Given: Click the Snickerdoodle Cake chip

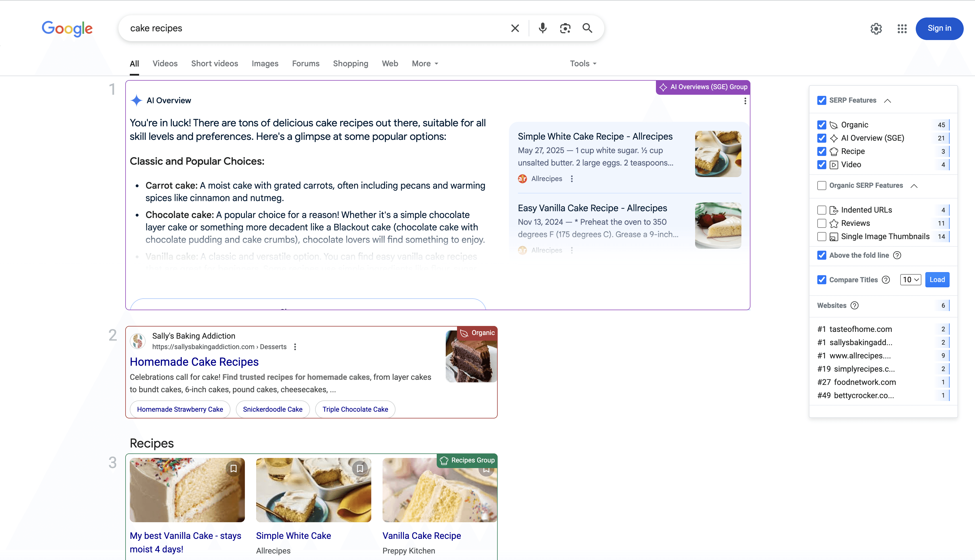Looking at the screenshot, I should (x=273, y=409).
